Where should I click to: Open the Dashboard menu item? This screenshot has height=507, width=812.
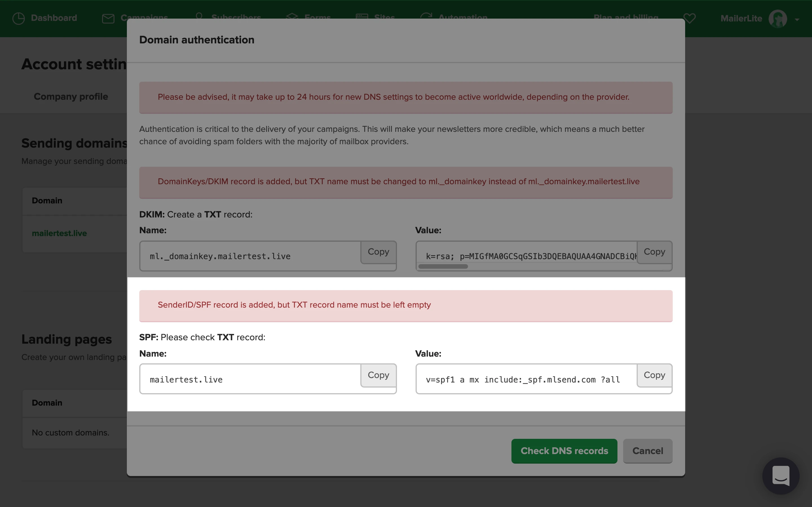point(54,18)
